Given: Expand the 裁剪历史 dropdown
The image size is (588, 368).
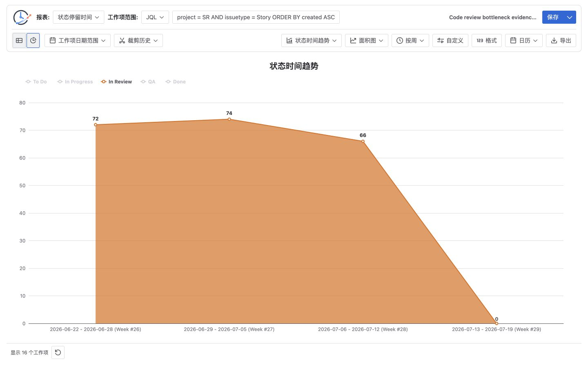Looking at the screenshot, I should pos(138,40).
